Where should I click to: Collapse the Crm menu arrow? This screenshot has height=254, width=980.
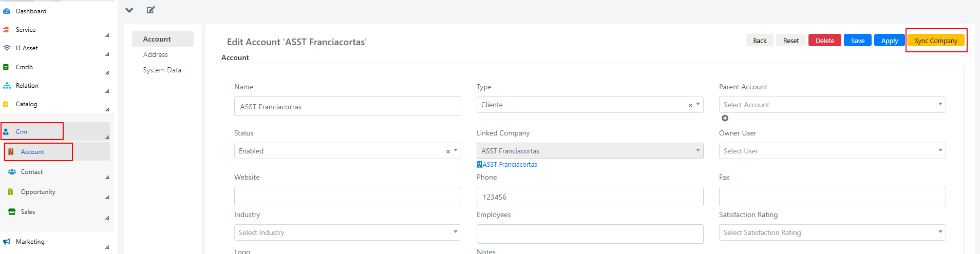[107, 137]
